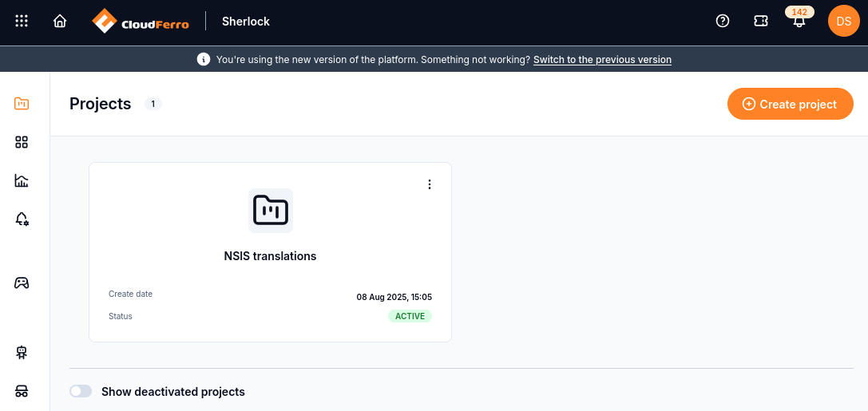Click the CloudFerro logo

(x=141, y=22)
